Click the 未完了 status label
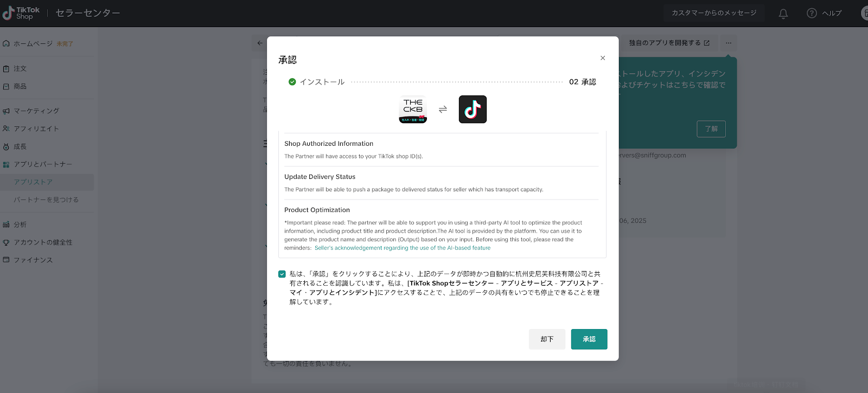The image size is (868, 393). pos(65,44)
